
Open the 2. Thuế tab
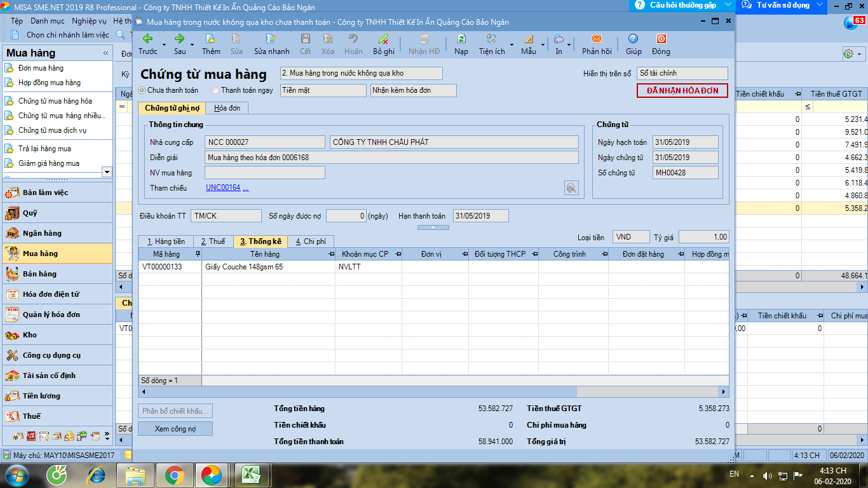pos(213,241)
